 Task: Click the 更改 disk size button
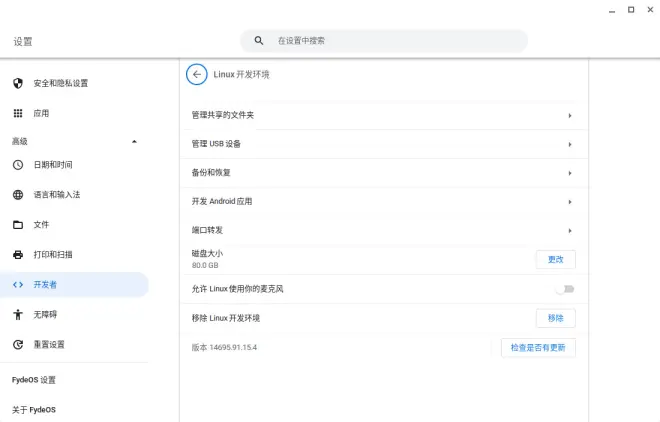click(x=556, y=260)
